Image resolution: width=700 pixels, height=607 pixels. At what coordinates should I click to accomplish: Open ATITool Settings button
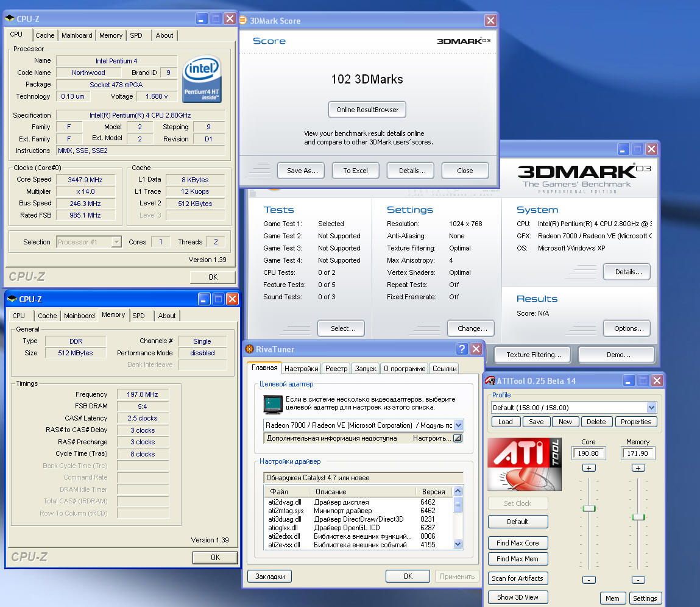(645, 598)
